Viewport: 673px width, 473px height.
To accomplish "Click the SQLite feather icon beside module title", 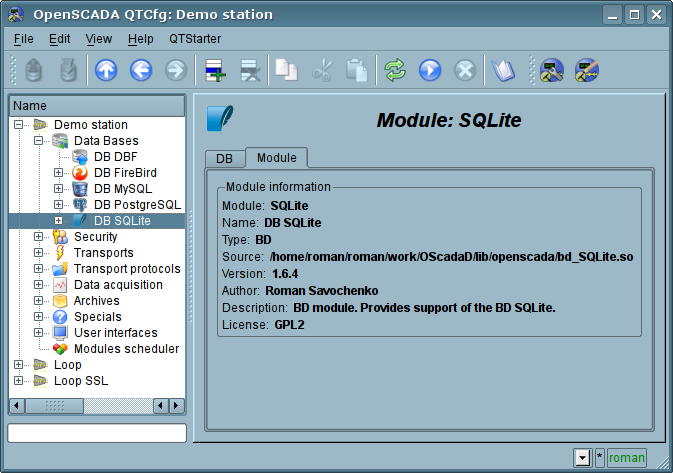I will pyautogui.click(x=220, y=118).
